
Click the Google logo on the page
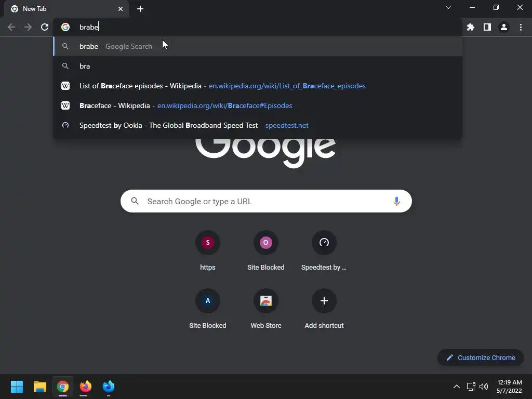tap(265, 153)
